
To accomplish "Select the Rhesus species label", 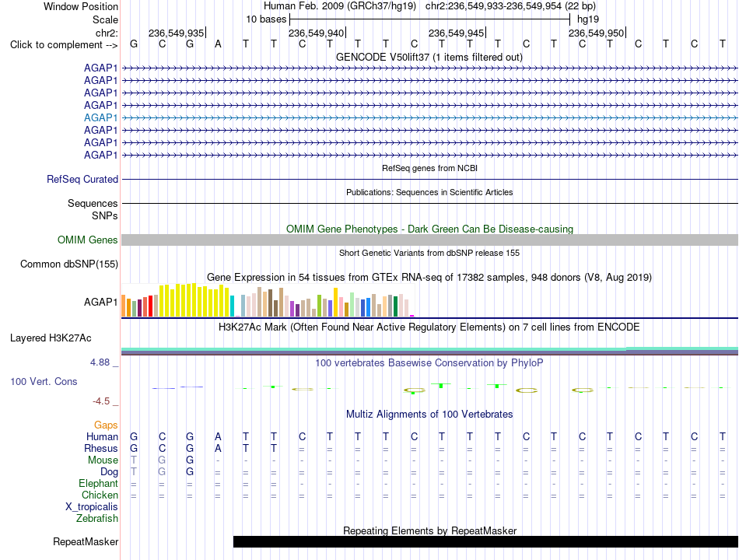I will click(x=101, y=448).
